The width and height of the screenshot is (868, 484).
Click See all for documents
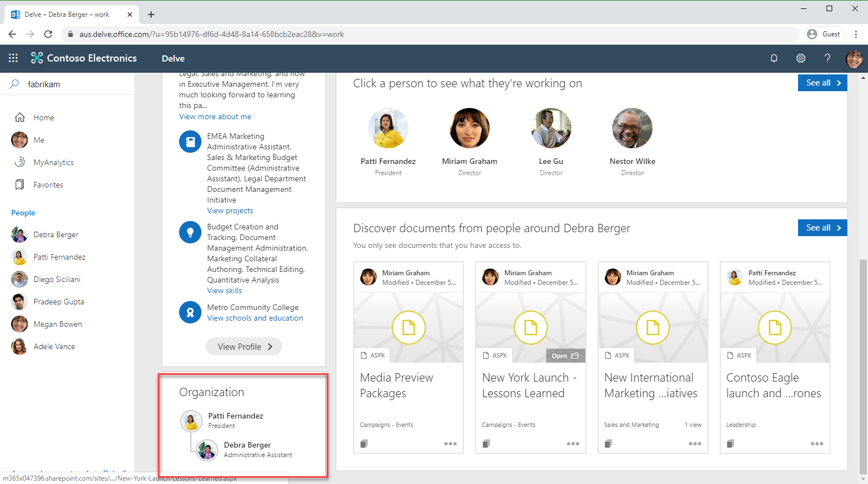pyautogui.click(x=823, y=228)
